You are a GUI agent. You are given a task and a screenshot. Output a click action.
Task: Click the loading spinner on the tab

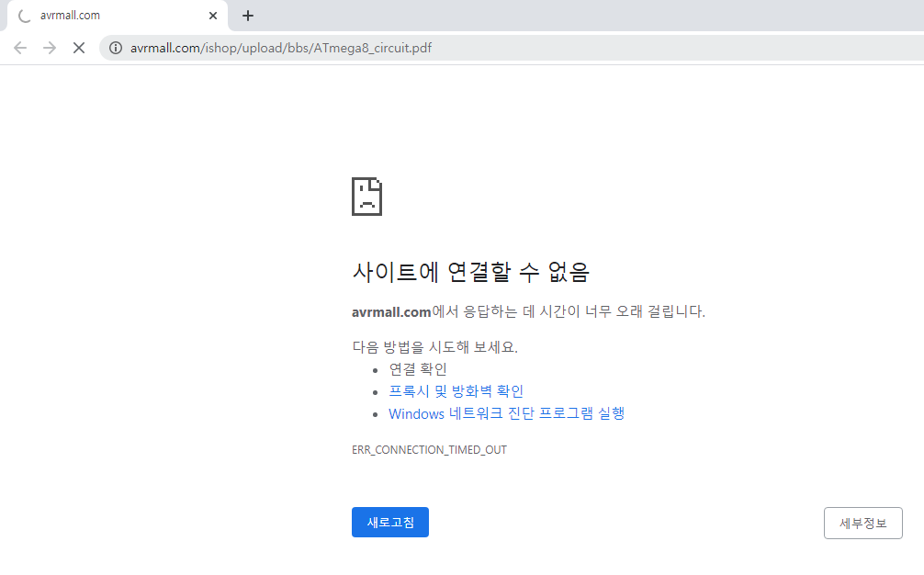pos(24,16)
